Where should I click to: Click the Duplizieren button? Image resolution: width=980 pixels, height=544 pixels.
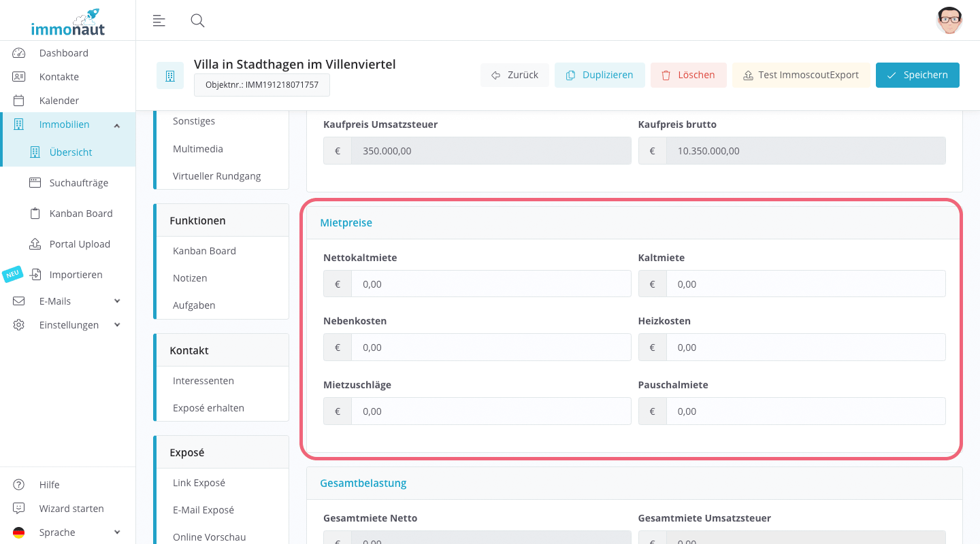599,75
